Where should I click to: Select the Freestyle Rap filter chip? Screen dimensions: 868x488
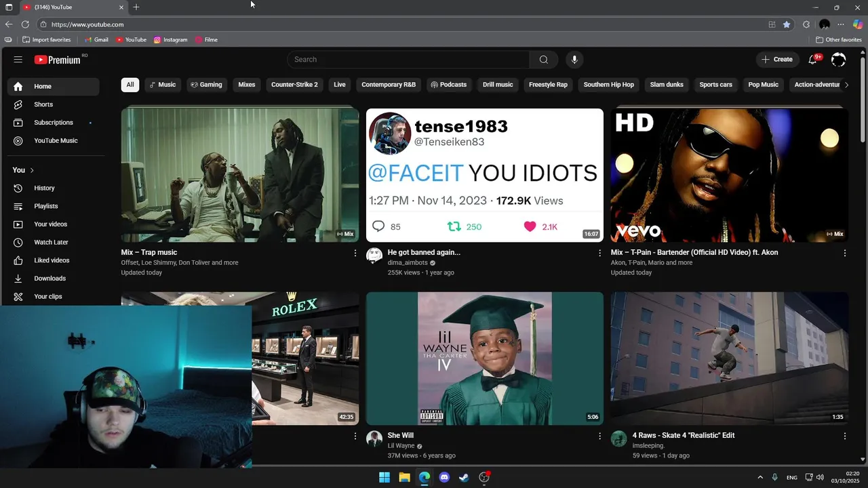(x=548, y=85)
